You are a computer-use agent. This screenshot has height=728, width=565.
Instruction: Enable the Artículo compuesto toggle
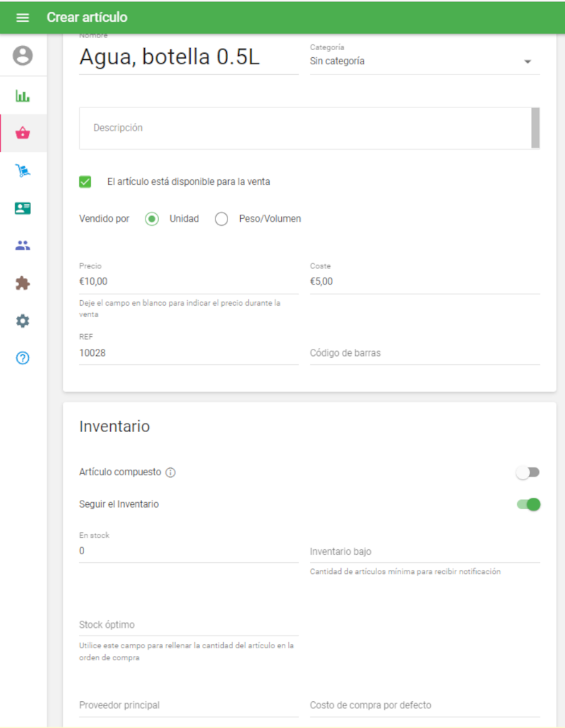[x=528, y=472]
